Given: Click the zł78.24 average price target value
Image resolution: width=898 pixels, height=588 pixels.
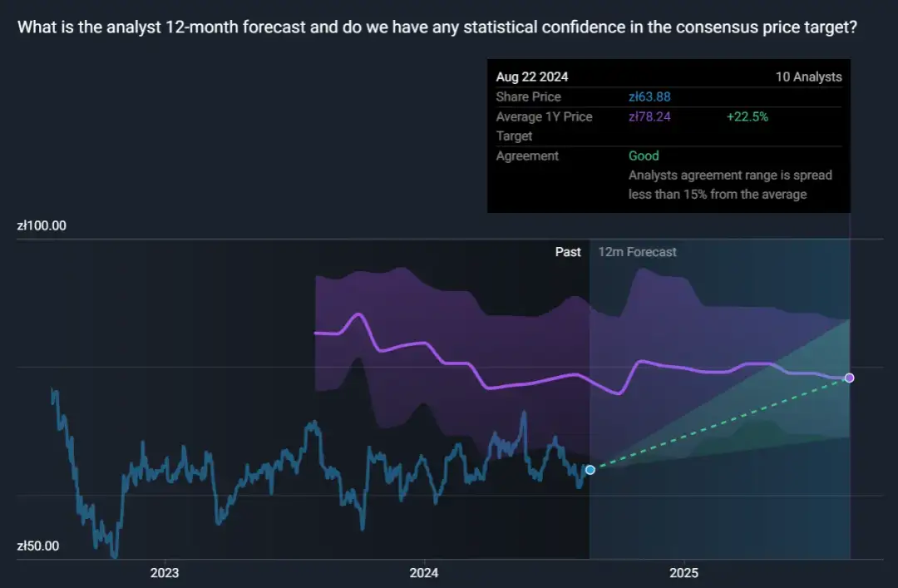Looking at the screenshot, I should click(x=649, y=117).
